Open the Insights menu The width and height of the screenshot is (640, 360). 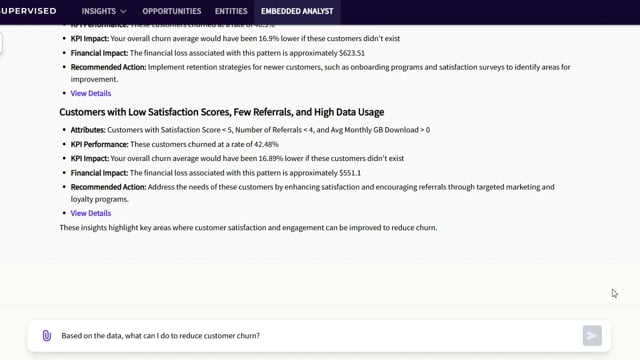click(x=104, y=11)
